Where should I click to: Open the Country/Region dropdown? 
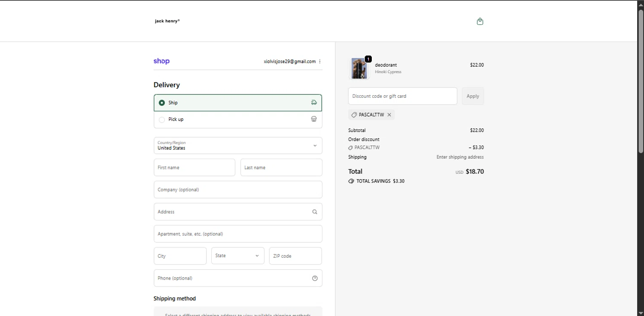pyautogui.click(x=238, y=145)
